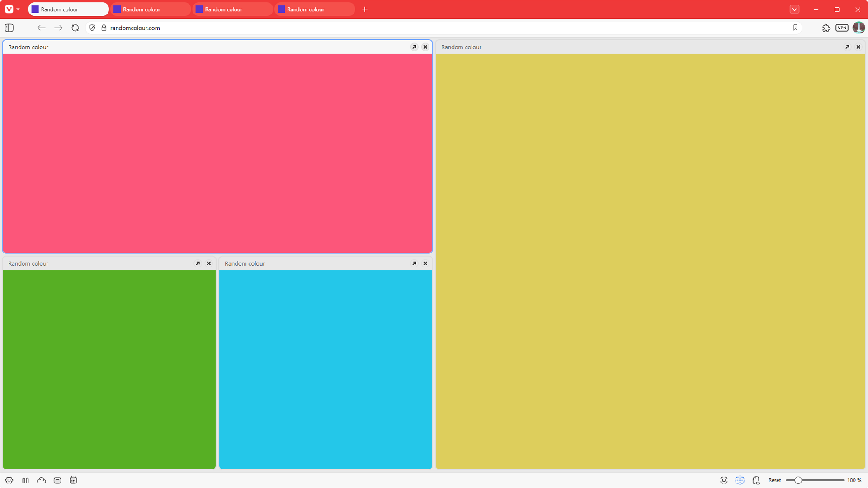Reload the randomcolour.com page
The height and width of the screenshot is (488, 868).
(x=75, y=28)
